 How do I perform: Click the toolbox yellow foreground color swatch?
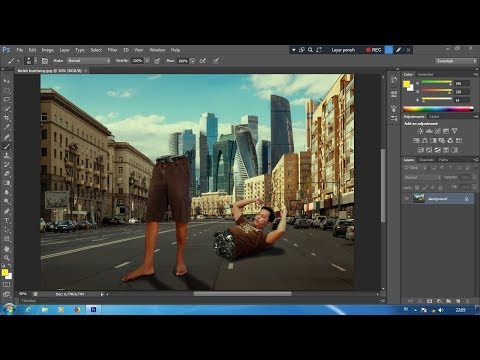[x=5, y=273]
